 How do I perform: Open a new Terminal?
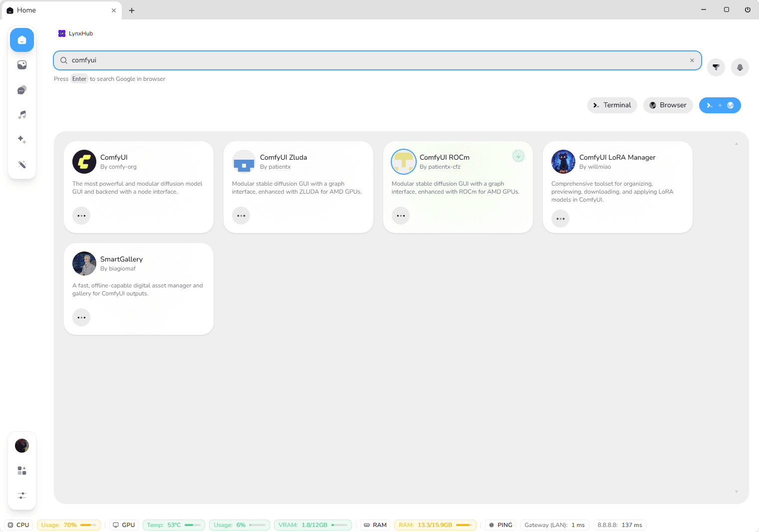click(x=612, y=105)
